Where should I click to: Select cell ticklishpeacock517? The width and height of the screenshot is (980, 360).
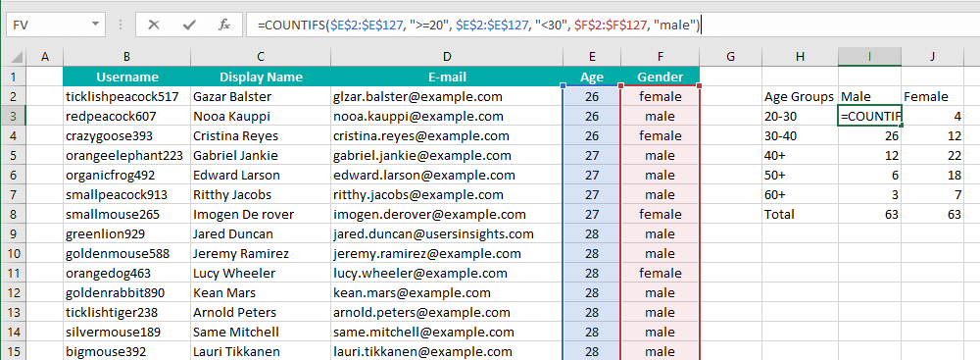coord(126,96)
